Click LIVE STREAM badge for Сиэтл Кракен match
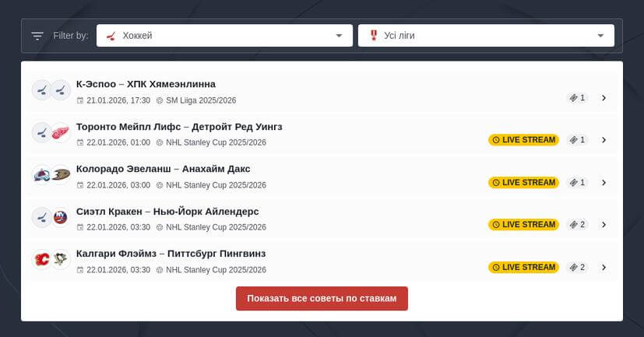 pos(523,224)
